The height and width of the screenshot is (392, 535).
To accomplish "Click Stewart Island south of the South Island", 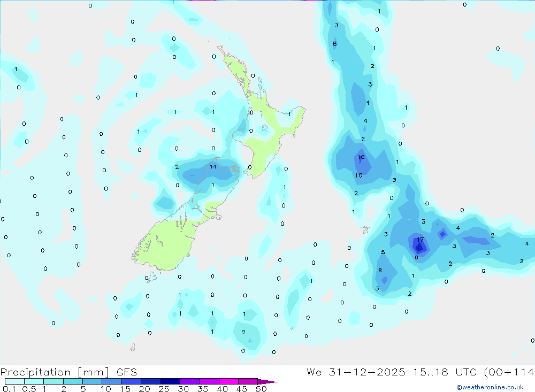I will pos(151,276).
